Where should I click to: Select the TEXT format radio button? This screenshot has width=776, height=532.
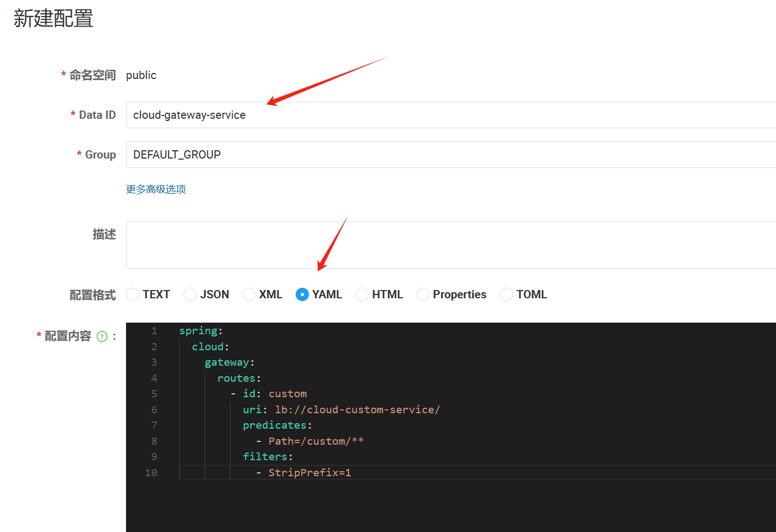[133, 294]
